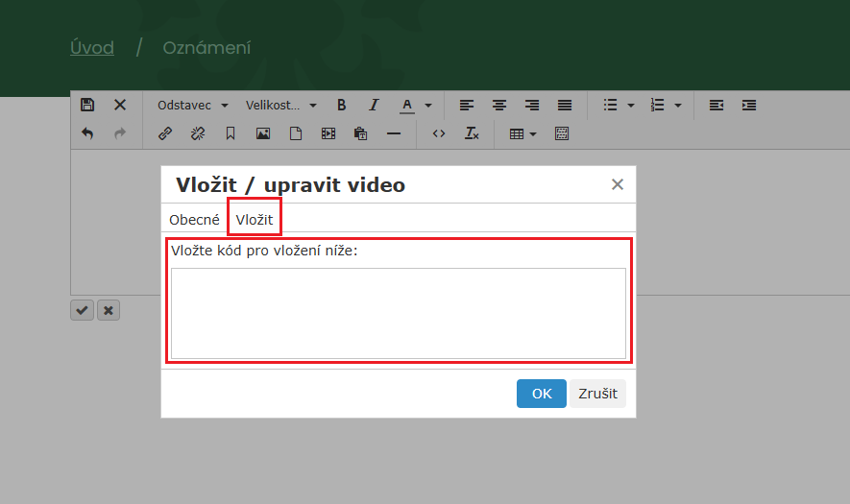Switch to the Vložit tab

pyautogui.click(x=255, y=220)
